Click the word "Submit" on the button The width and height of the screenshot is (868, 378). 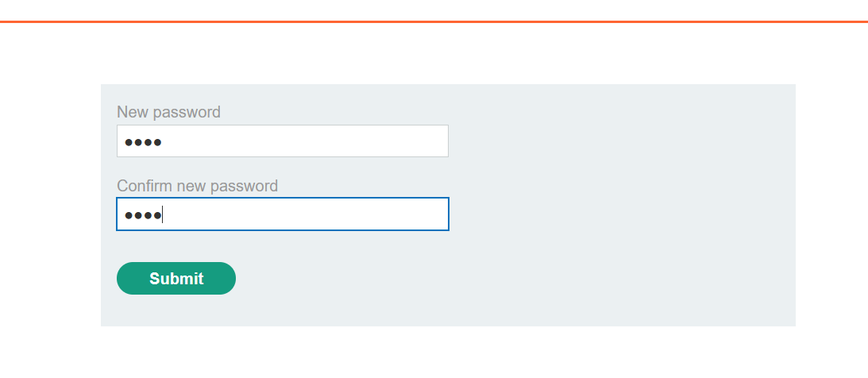(176, 279)
